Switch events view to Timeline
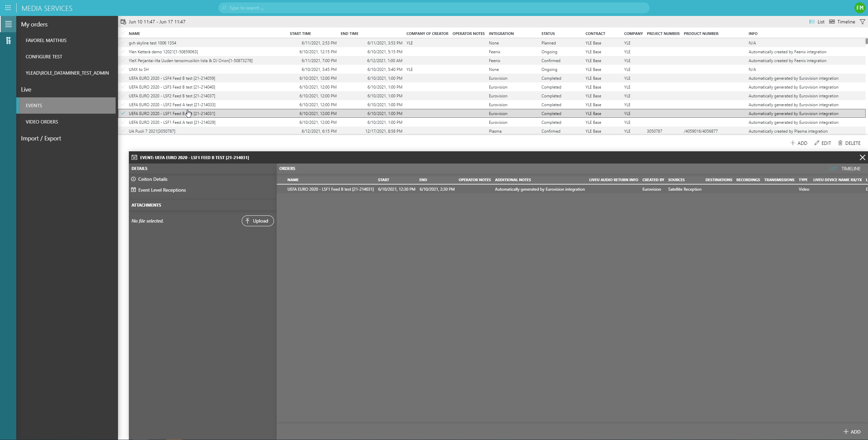868x440 pixels. click(842, 22)
